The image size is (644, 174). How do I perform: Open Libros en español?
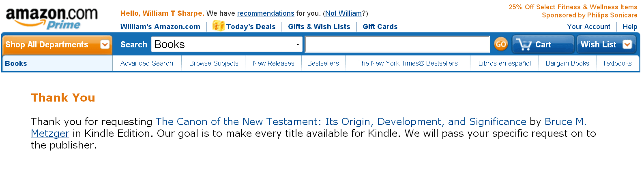coord(504,64)
